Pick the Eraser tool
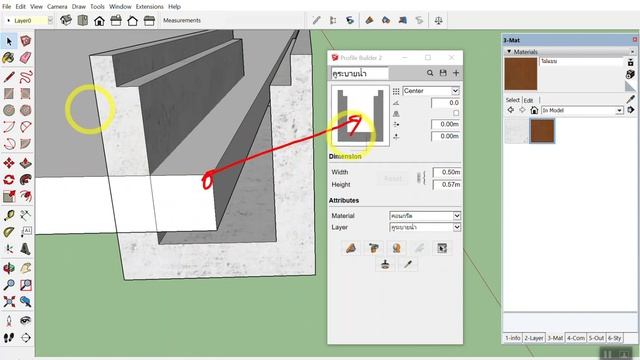Image resolution: width=640 pixels, height=360 pixels. (x=26, y=58)
